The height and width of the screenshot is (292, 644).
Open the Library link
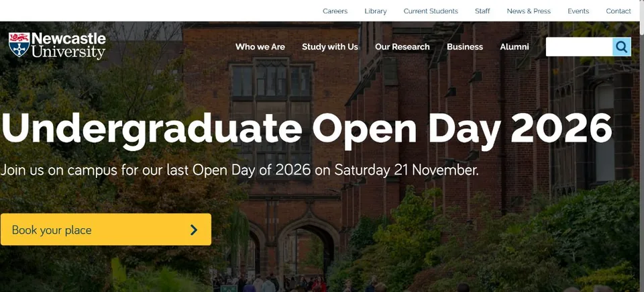376,11
